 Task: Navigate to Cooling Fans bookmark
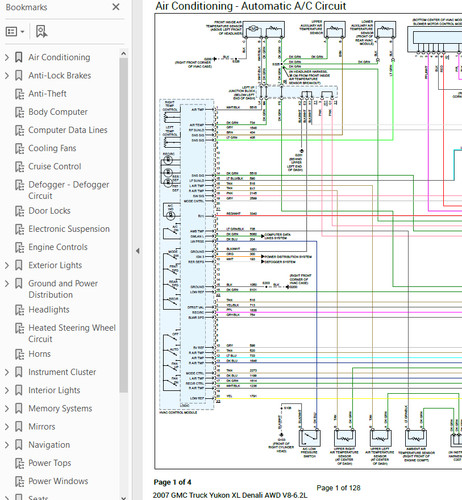pos(52,148)
